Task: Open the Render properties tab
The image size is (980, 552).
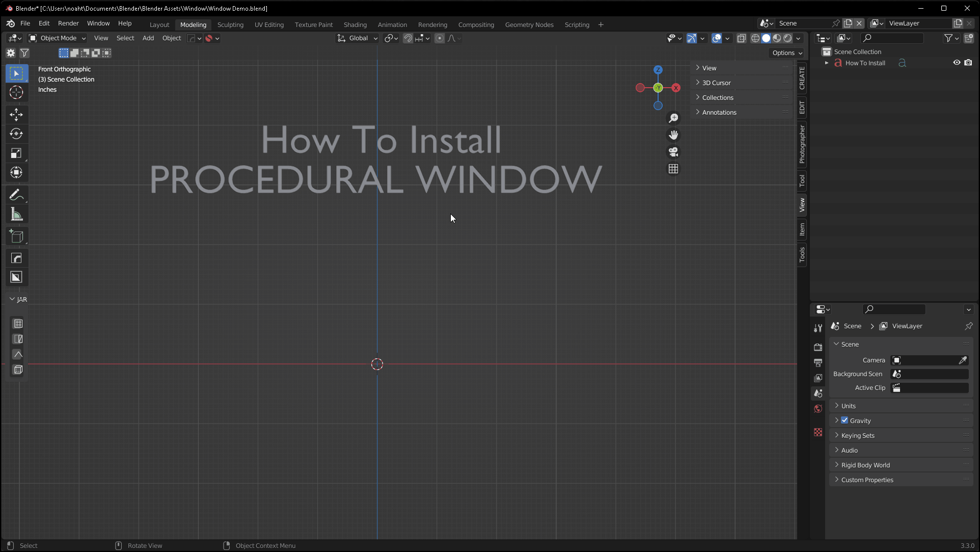Action: (x=818, y=347)
